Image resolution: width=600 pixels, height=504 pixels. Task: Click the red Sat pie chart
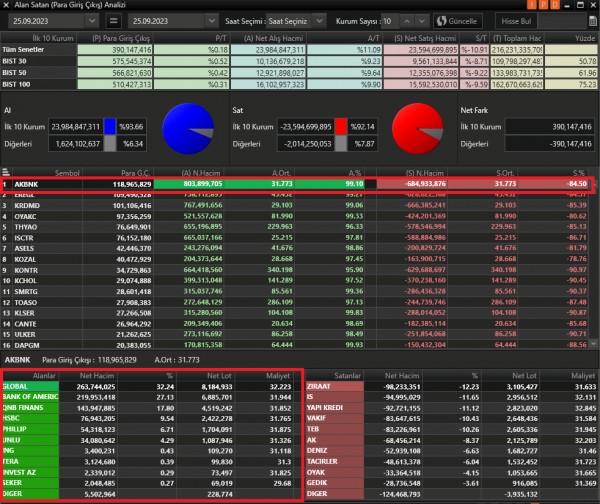[x=418, y=129]
